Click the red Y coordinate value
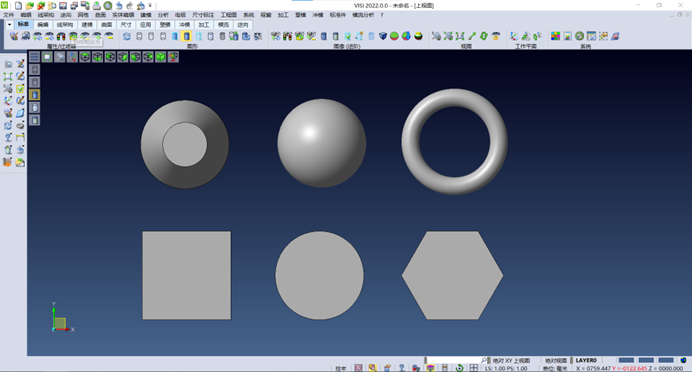The image size is (692, 372). click(629, 368)
